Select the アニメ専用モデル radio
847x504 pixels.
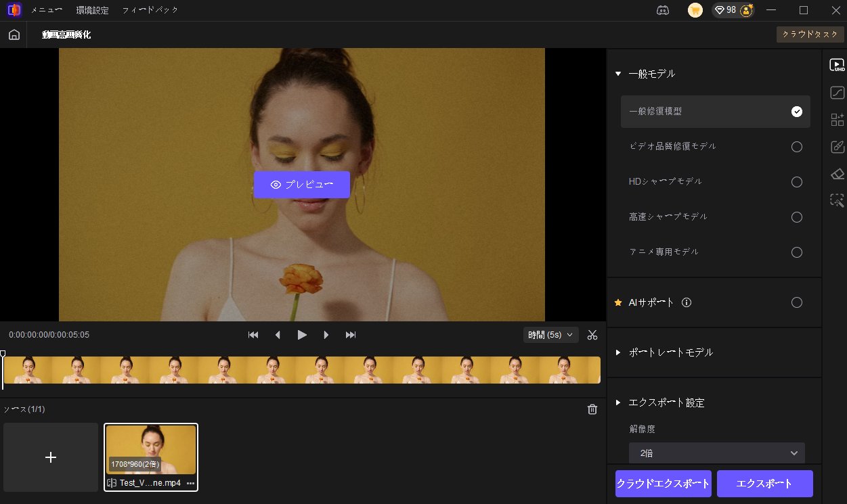tap(797, 252)
